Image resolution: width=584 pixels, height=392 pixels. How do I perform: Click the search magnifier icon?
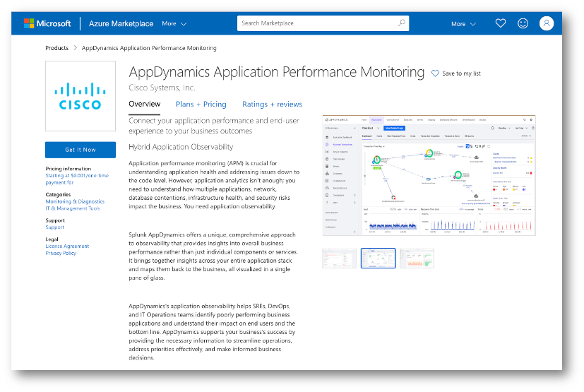click(402, 23)
